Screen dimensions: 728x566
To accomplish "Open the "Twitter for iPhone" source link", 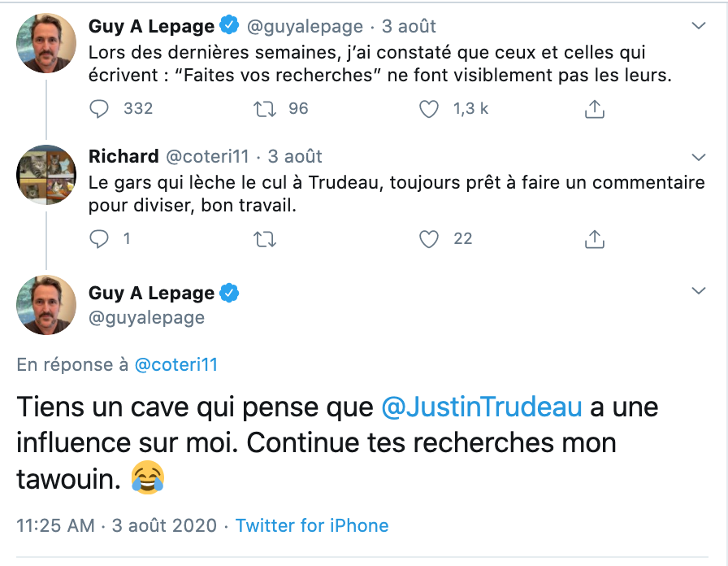I will (x=312, y=525).
